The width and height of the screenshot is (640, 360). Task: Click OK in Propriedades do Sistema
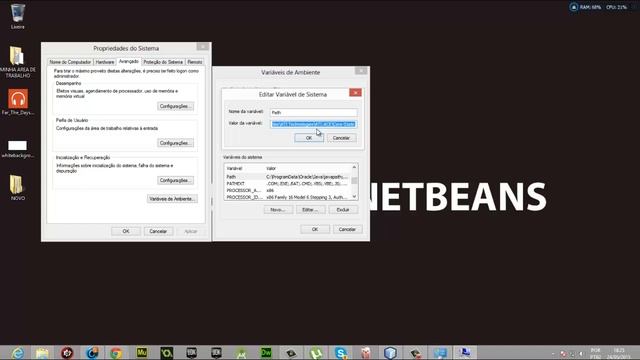click(126, 231)
